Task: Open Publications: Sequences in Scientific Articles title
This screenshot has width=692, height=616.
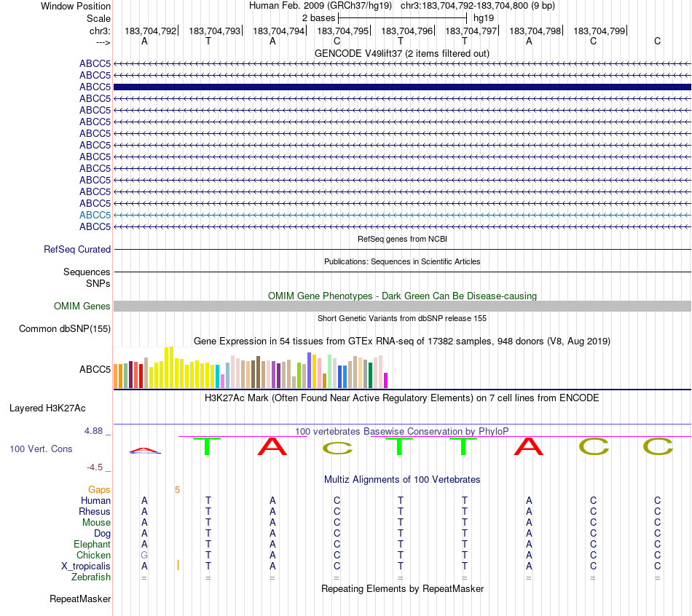Action: click(x=402, y=261)
